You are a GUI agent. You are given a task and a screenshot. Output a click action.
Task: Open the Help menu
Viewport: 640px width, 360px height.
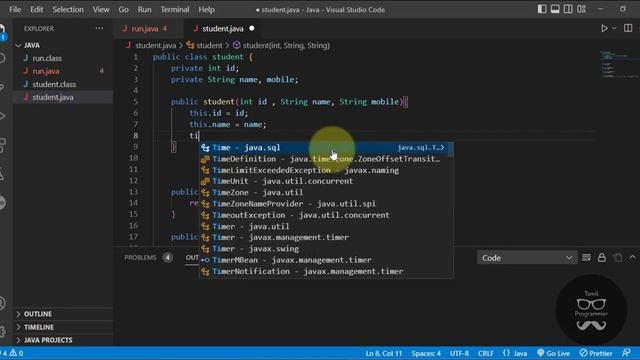coord(206,9)
